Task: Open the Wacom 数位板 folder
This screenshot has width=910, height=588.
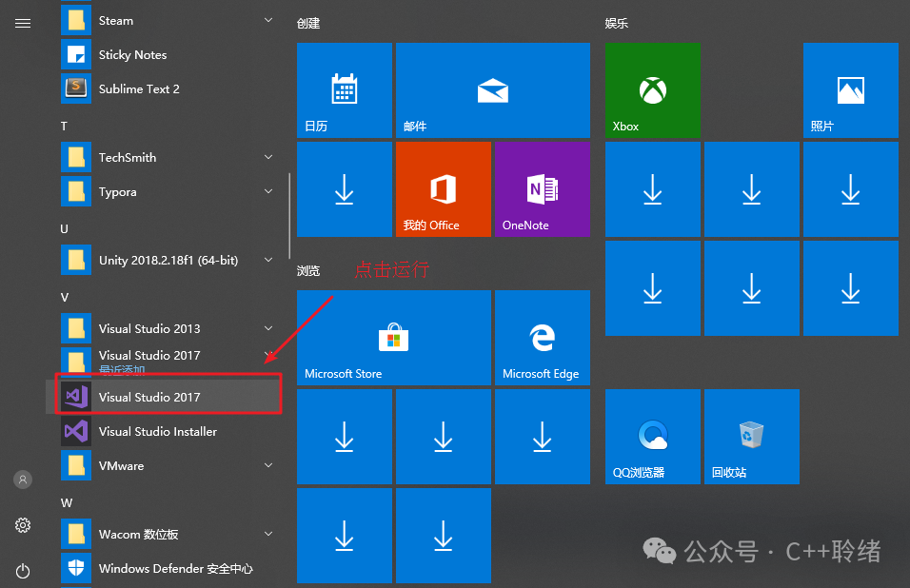Action: click(x=168, y=534)
